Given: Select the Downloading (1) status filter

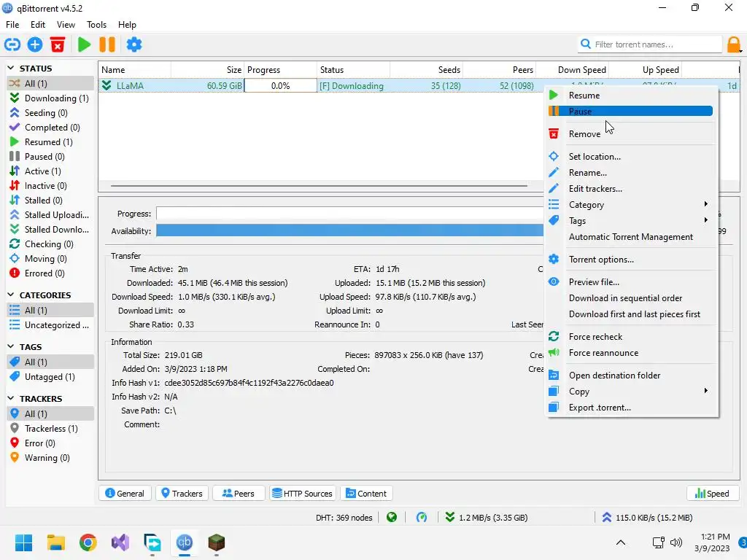Looking at the screenshot, I should pyautogui.click(x=50, y=98).
